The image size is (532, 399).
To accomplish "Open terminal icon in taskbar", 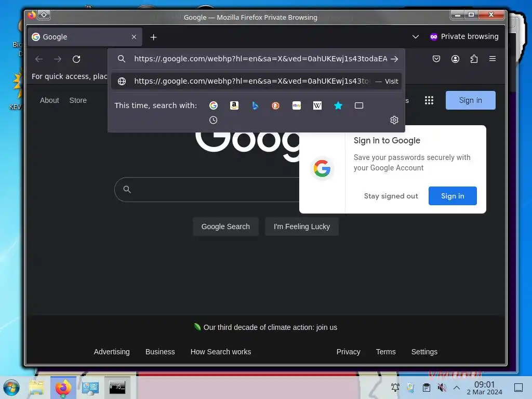I will click(x=117, y=388).
